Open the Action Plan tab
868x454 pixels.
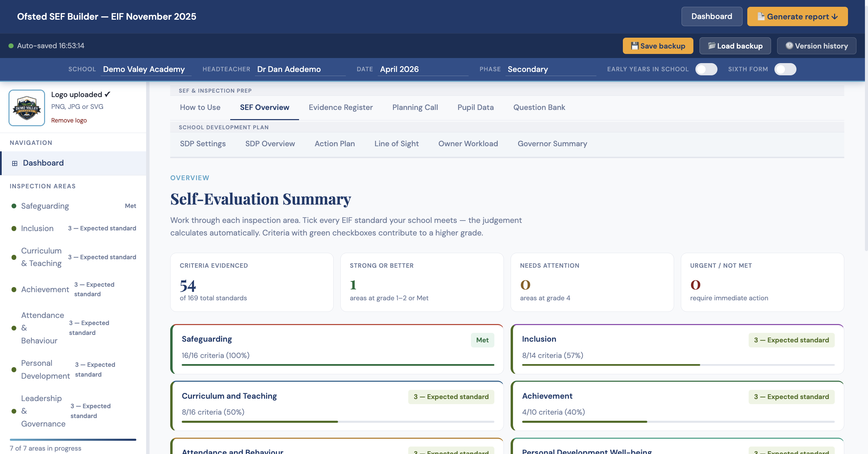335,144
